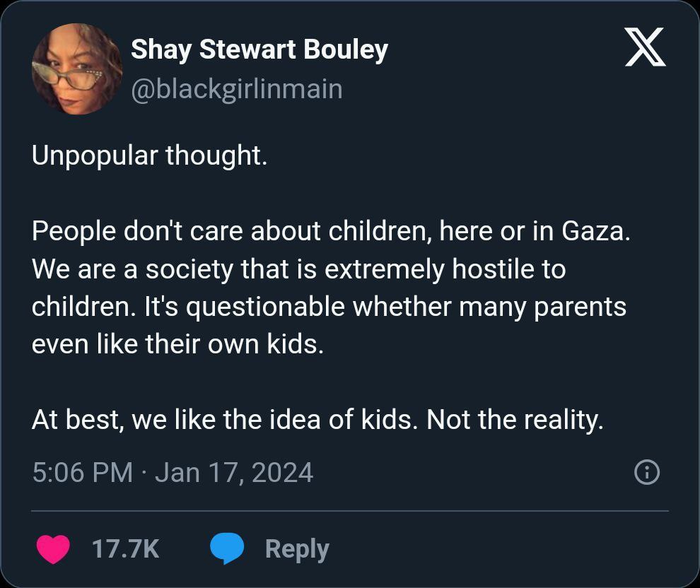Click the "even like their own kids." line
Viewport: 700px width, 588px height.
point(177,346)
